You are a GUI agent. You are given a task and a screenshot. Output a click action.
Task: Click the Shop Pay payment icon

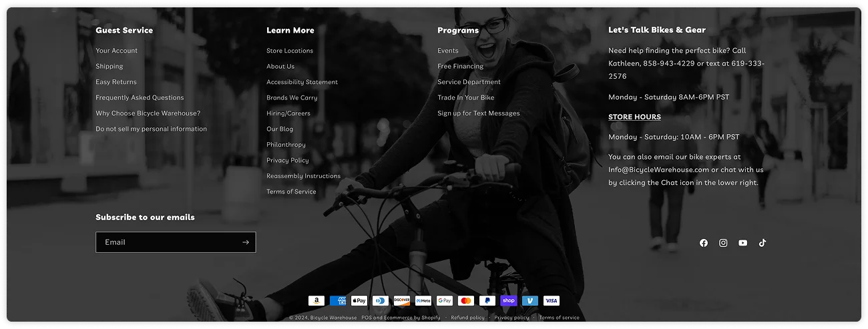coord(509,301)
